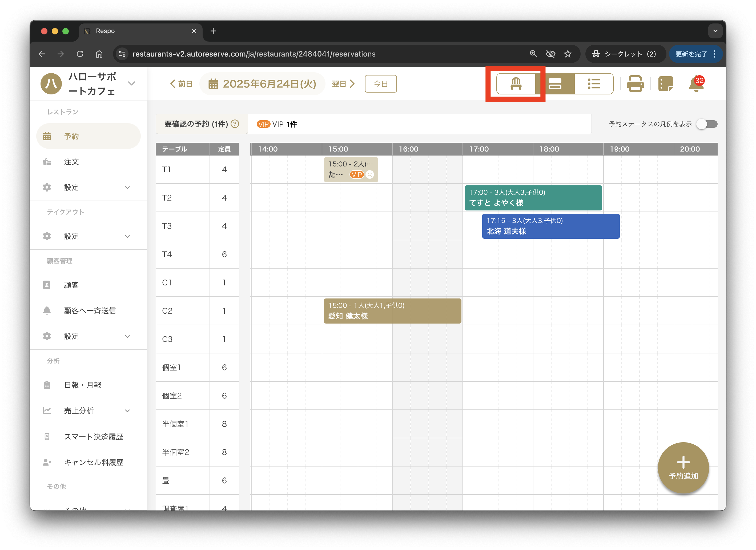This screenshot has height=550, width=756.
Task: Click the 予約追加 floating button
Action: (683, 468)
